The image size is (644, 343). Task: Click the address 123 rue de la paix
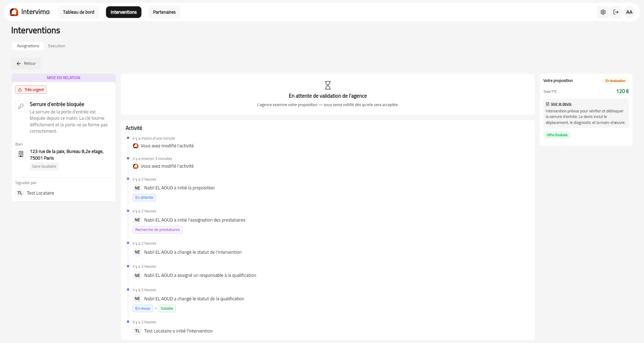click(67, 155)
